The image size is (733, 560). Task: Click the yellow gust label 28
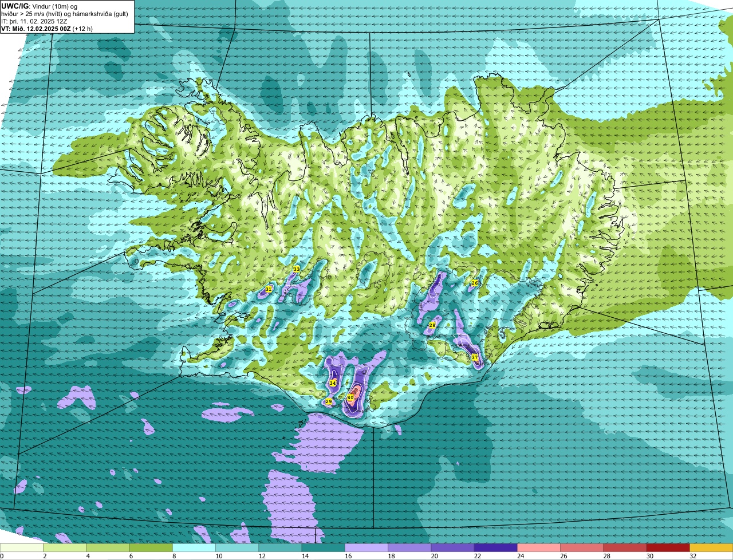click(x=432, y=325)
